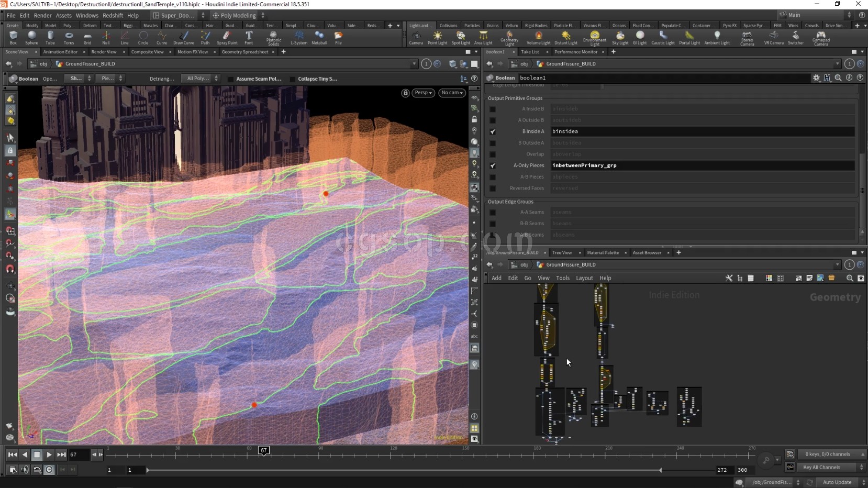The image size is (868, 488).
Task: Expand the No cam camera dropdown
Action: pos(452,93)
